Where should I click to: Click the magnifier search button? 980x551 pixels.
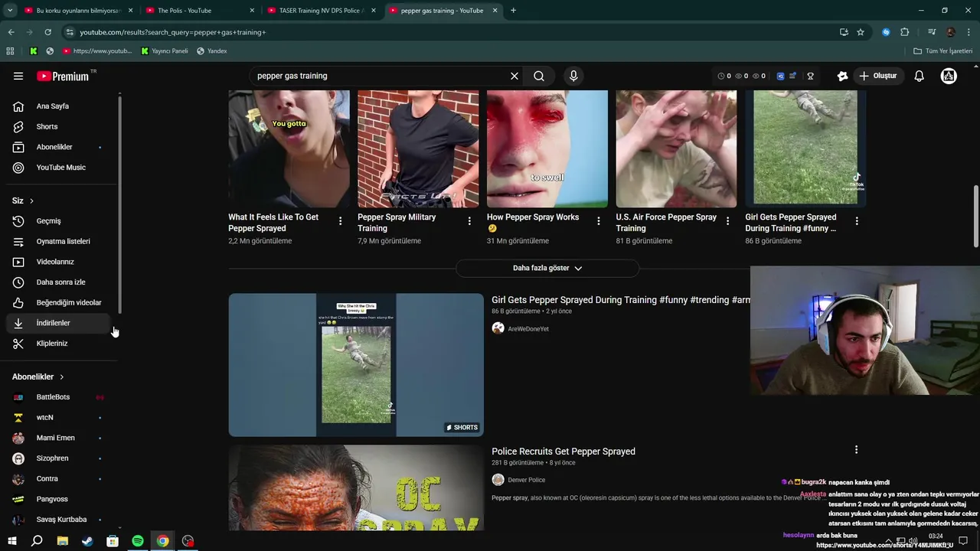pyautogui.click(x=539, y=76)
